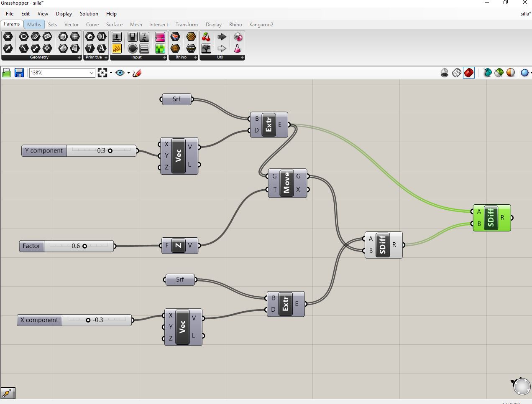This screenshot has height=404, width=532.
Task: Click the green SDiff component icon
Action: (x=491, y=217)
